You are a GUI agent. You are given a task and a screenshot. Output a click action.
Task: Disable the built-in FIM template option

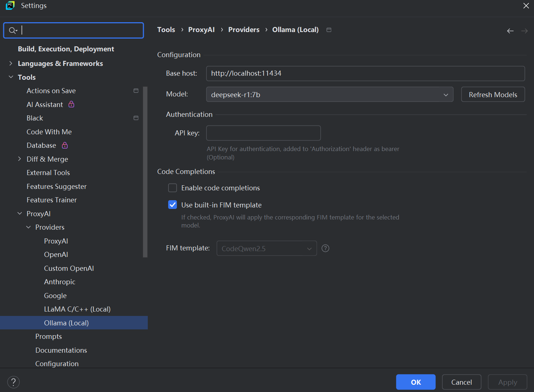(172, 205)
